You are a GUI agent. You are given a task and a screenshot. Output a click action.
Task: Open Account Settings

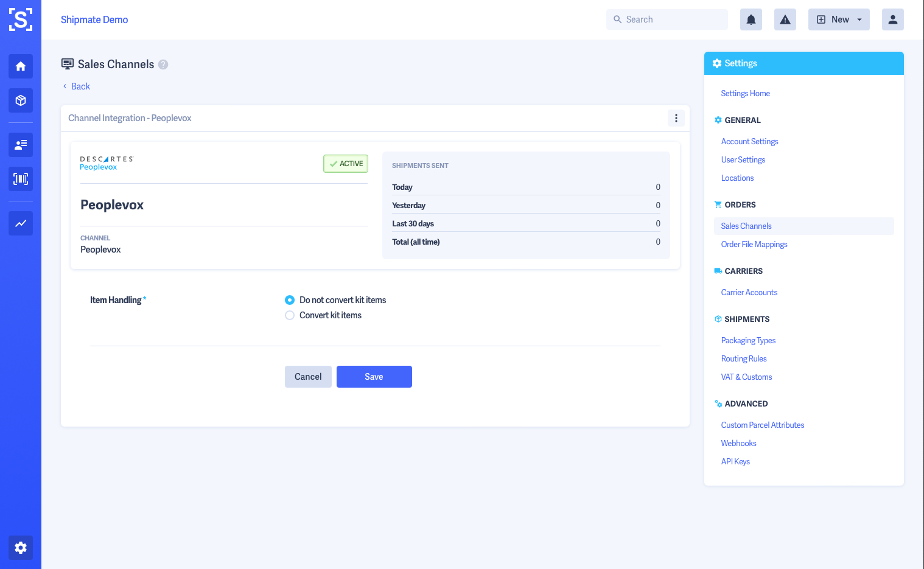point(750,141)
